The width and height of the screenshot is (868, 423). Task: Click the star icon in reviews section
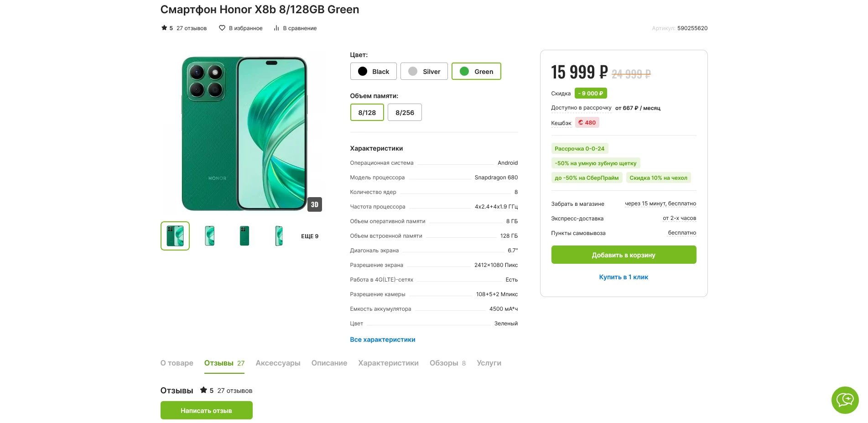[203, 390]
